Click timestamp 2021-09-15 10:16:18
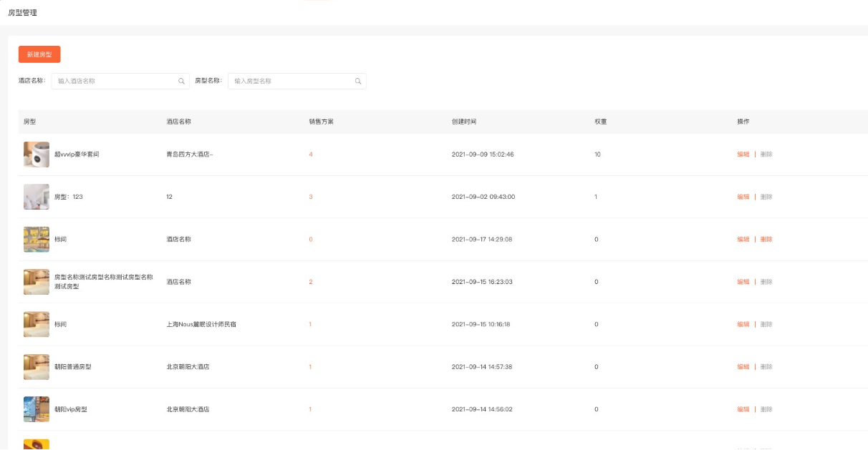 coord(481,324)
